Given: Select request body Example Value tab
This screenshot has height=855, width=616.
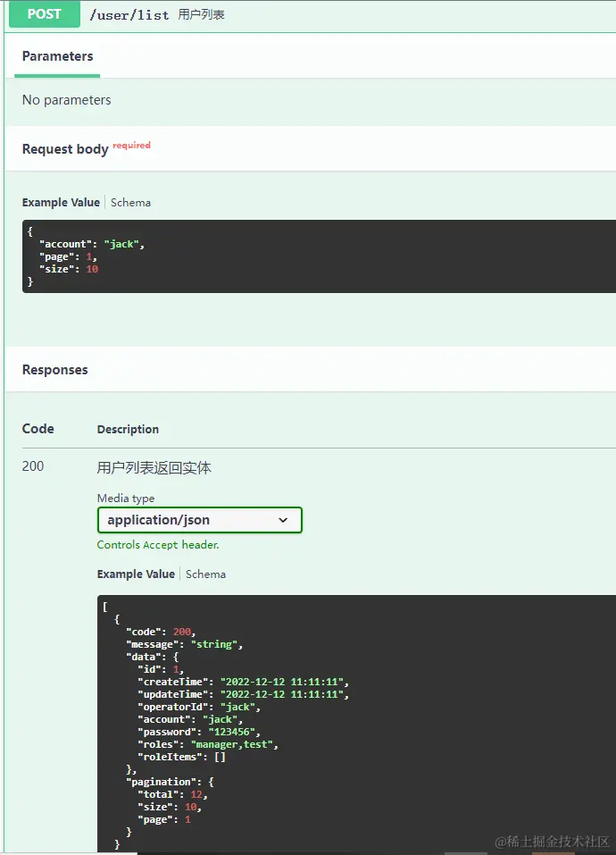Looking at the screenshot, I should point(61,202).
